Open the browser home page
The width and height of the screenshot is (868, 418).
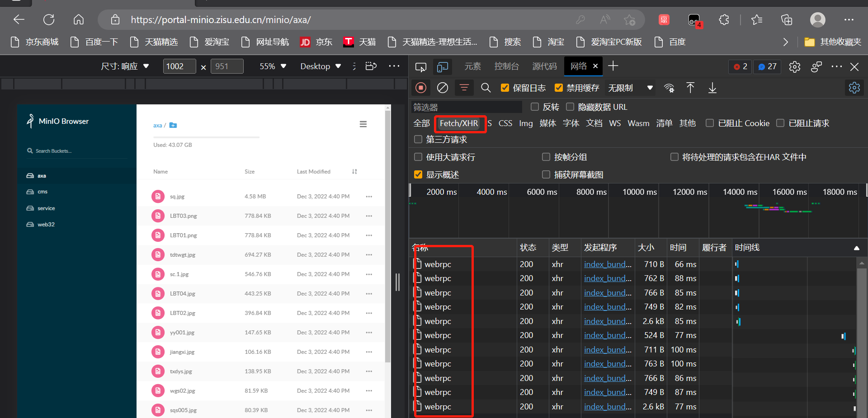(79, 19)
